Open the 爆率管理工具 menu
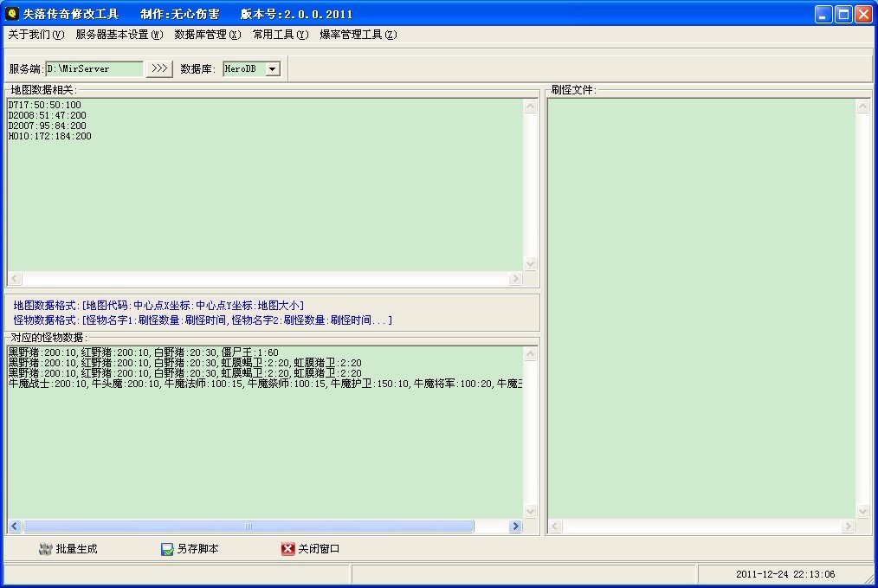878x588 pixels. [358, 35]
